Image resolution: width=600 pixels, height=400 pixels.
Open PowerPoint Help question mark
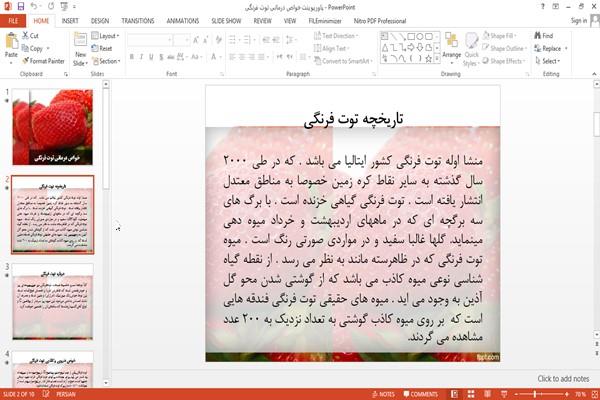542,7
